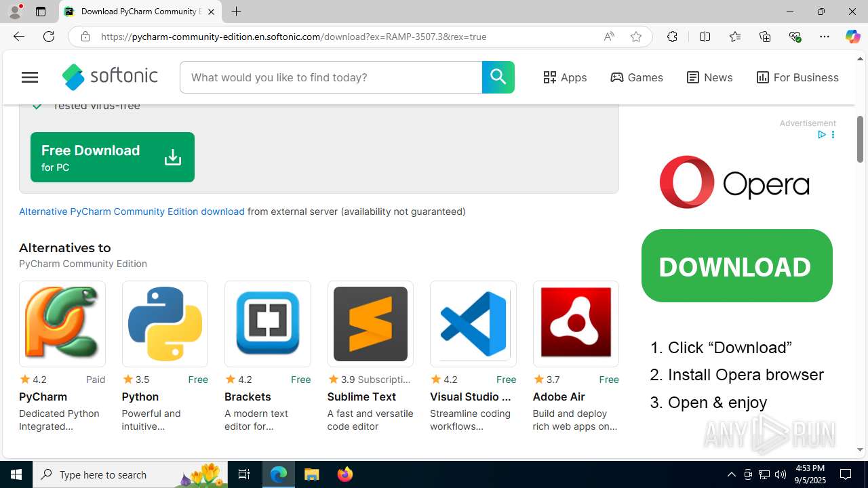Show hidden system tray icons
Screen dimensions: 868x488
pos(731,474)
